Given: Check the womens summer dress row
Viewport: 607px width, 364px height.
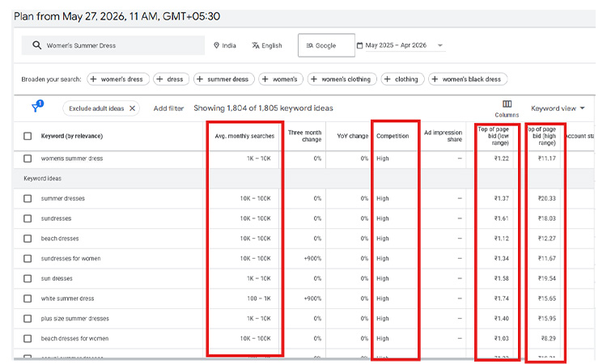Looking at the screenshot, I should 28,159.
